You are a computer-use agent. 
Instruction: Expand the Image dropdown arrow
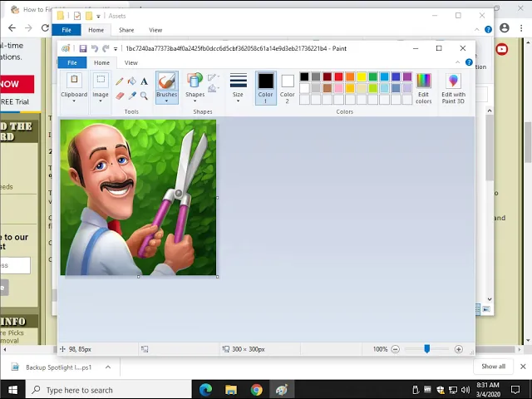pyautogui.click(x=101, y=101)
